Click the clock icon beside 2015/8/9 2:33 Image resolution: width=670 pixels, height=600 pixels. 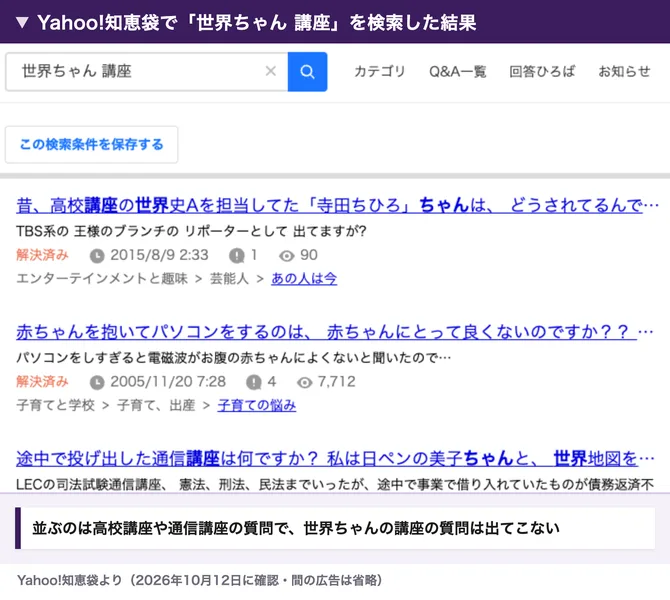(97, 256)
